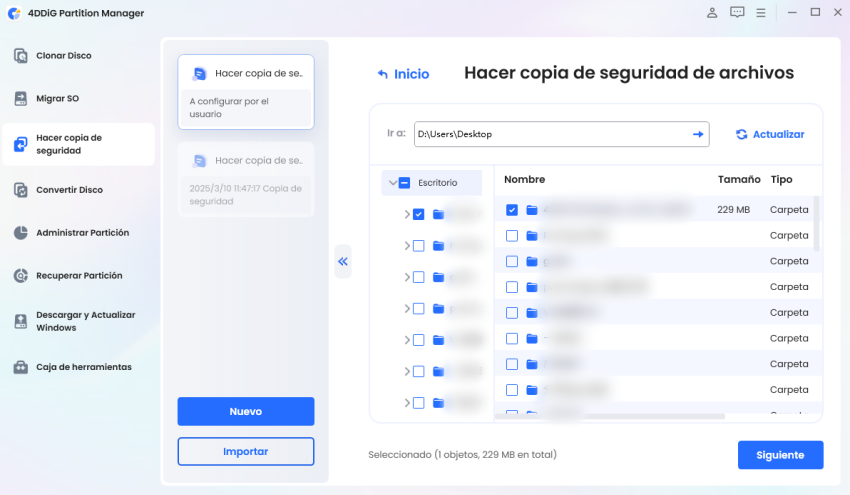This screenshot has height=495, width=850.
Task: Click the Nombre column header
Action: [524, 179]
